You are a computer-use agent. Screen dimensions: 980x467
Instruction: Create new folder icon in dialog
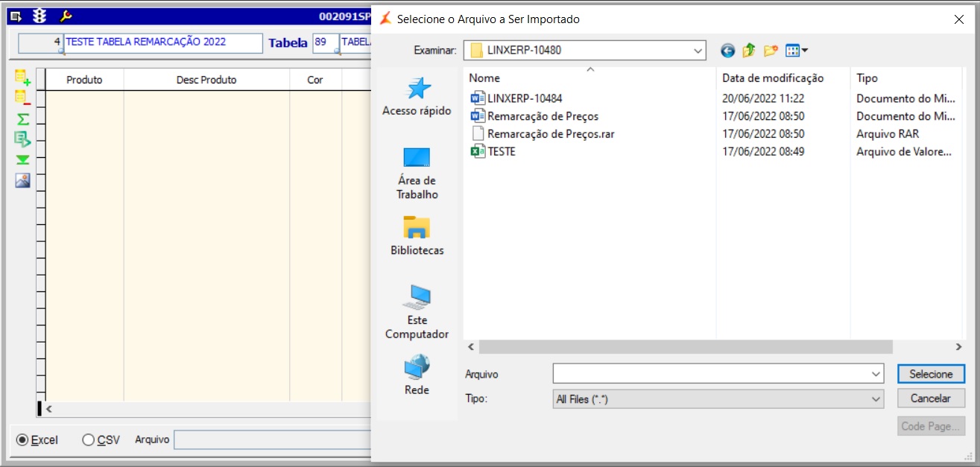pyautogui.click(x=771, y=51)
